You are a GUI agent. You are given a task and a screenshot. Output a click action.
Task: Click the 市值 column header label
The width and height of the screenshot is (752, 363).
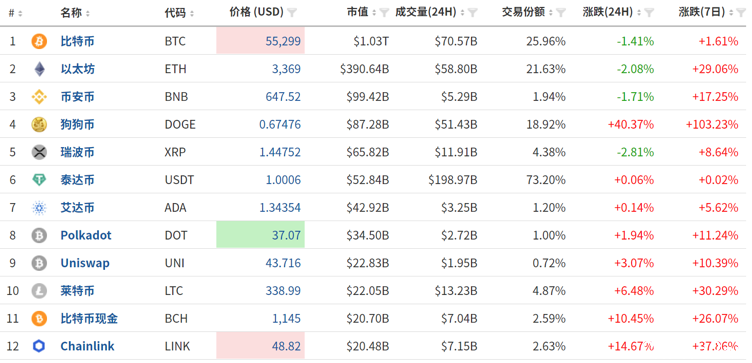(x=357, y=12)
